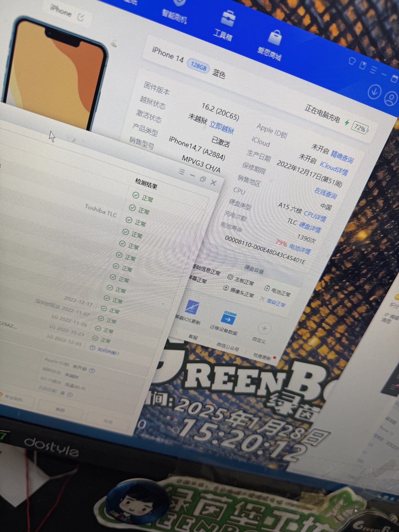Click the skin theme shirt icon
Viewport: 399px width, 532px height.
(x=352, y=61)
